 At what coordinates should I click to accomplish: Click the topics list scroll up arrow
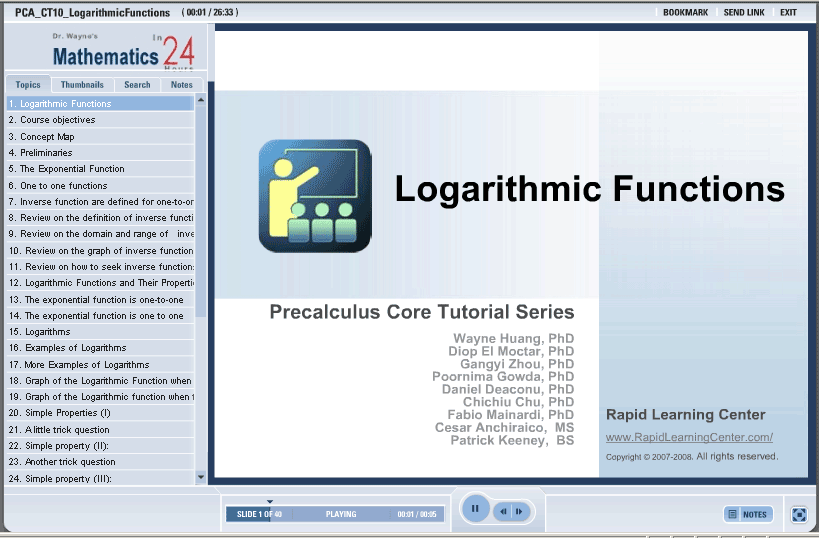tap(201, 100)
